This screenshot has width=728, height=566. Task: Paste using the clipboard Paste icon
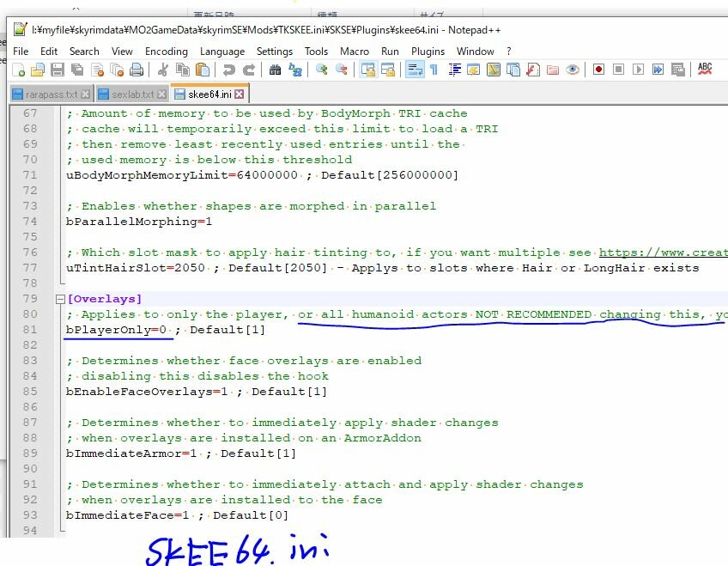(203, 70)
